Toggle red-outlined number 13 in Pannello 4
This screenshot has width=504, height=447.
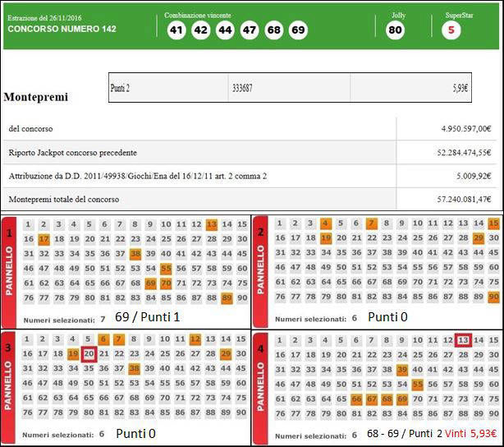(x=463, y=340)
